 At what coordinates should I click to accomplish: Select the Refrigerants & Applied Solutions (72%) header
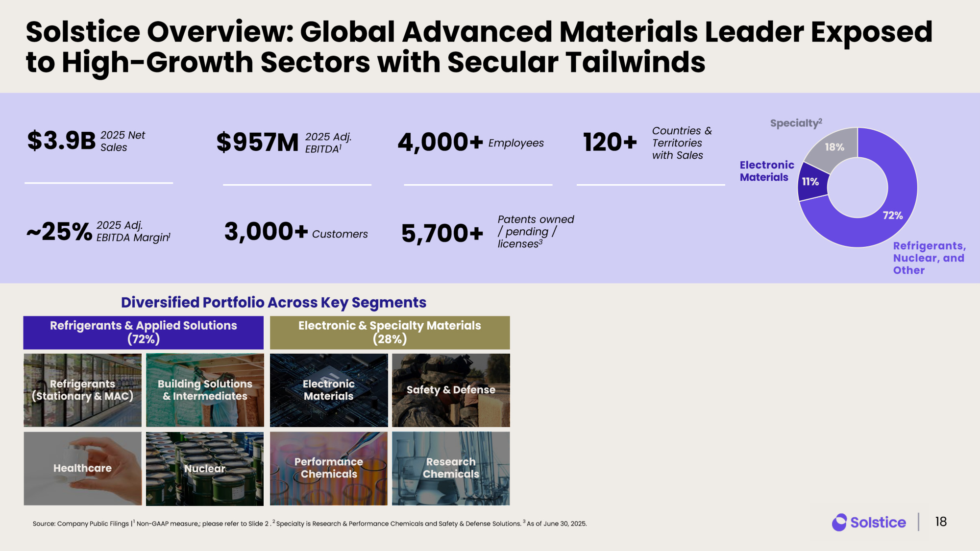(143, 332)
